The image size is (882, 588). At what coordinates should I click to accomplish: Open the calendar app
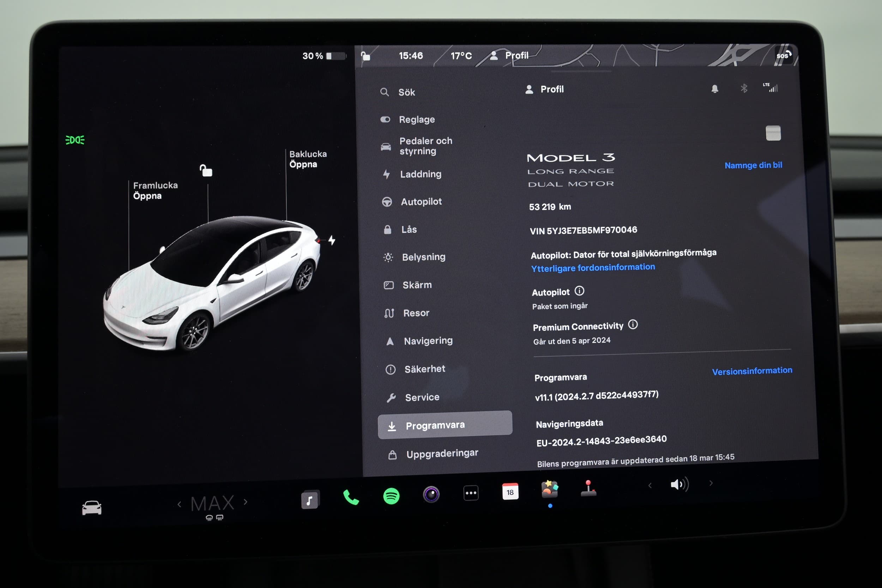point(511,491)
